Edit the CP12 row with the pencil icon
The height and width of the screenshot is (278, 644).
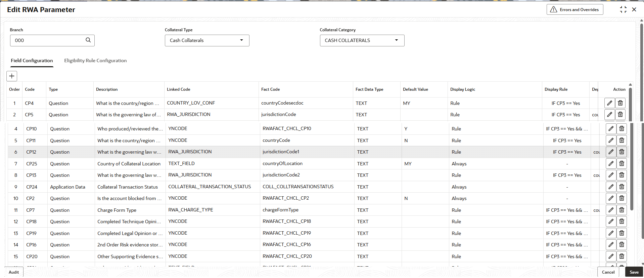coord(611,152)
